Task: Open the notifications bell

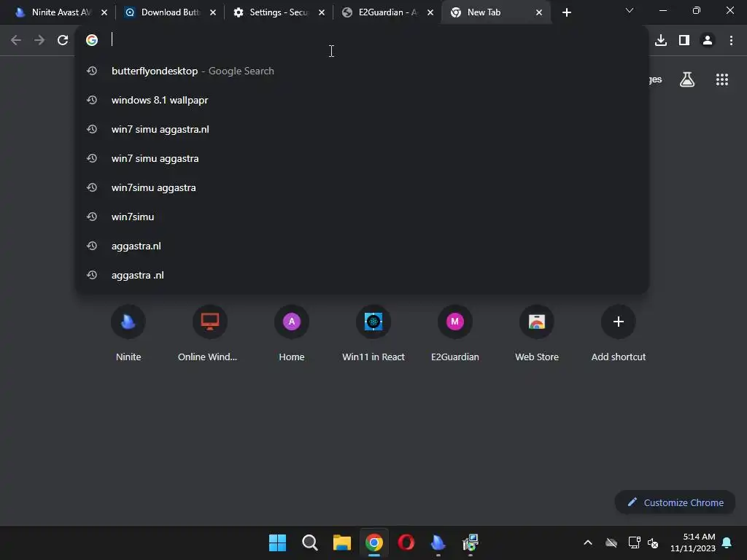Action: pyautogui.click(x=727, y=542)
